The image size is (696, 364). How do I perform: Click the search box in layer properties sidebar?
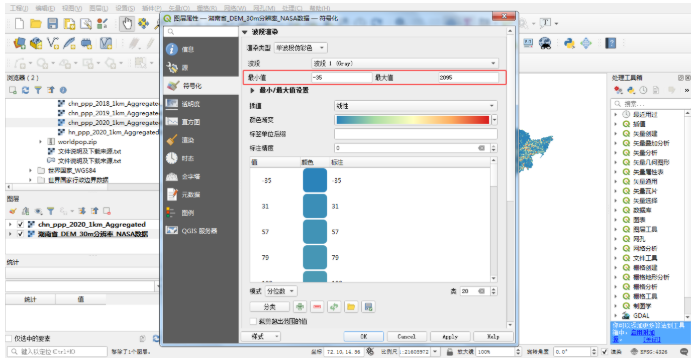click(x=201, y=32)
